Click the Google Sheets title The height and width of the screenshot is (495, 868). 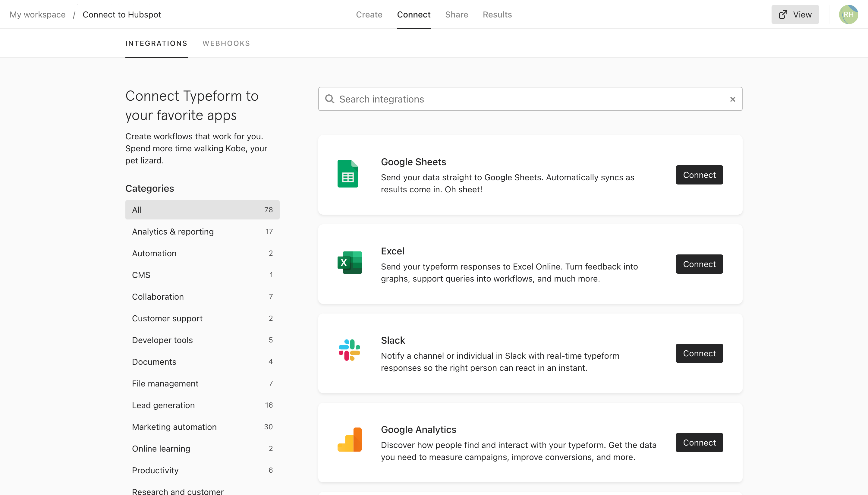[413, 162]
